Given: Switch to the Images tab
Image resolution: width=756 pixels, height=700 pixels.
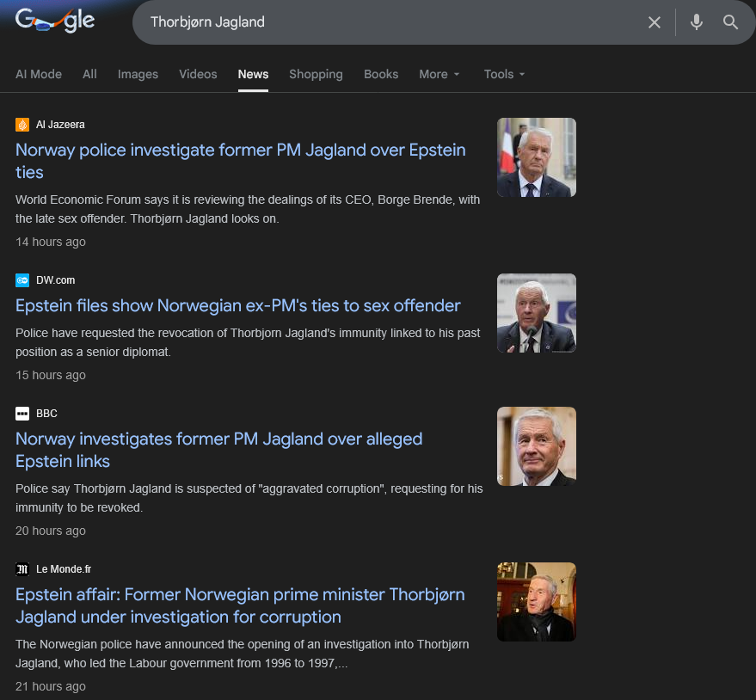Looking at the screenshot, I should tap(138, 74).
